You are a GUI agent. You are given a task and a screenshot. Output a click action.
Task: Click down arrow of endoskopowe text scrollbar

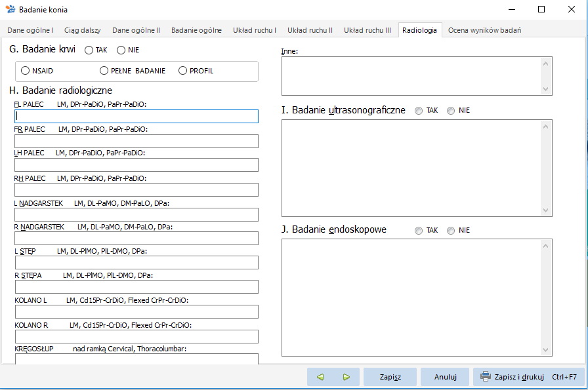pos(545,350)
